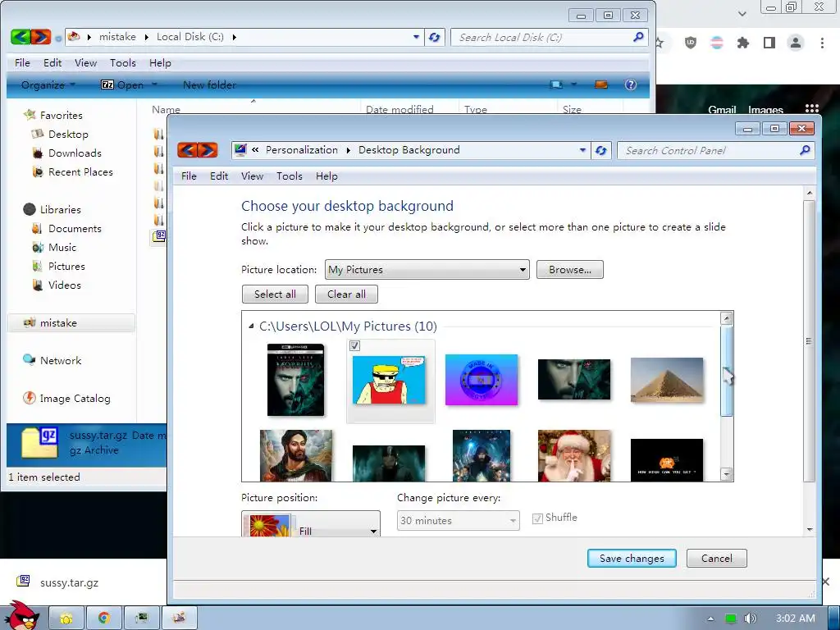Click the Angry Birds start button

point(22,615)
